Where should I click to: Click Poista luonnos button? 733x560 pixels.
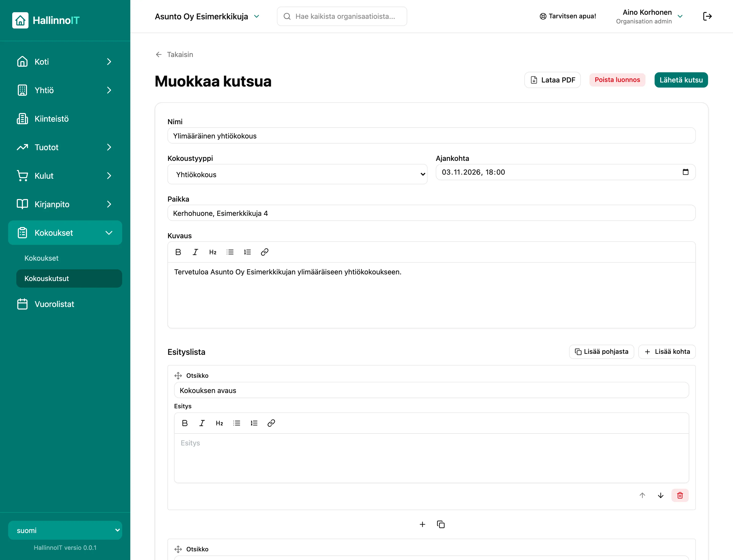tap(617, 80)
